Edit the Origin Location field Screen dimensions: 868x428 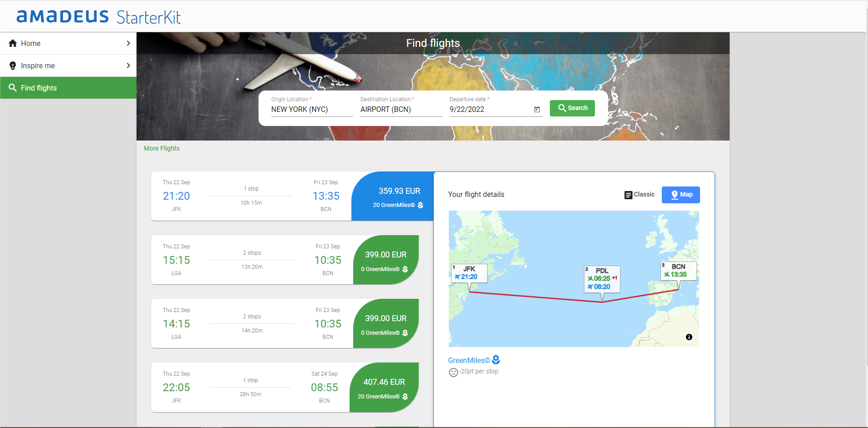coord(312,110)
